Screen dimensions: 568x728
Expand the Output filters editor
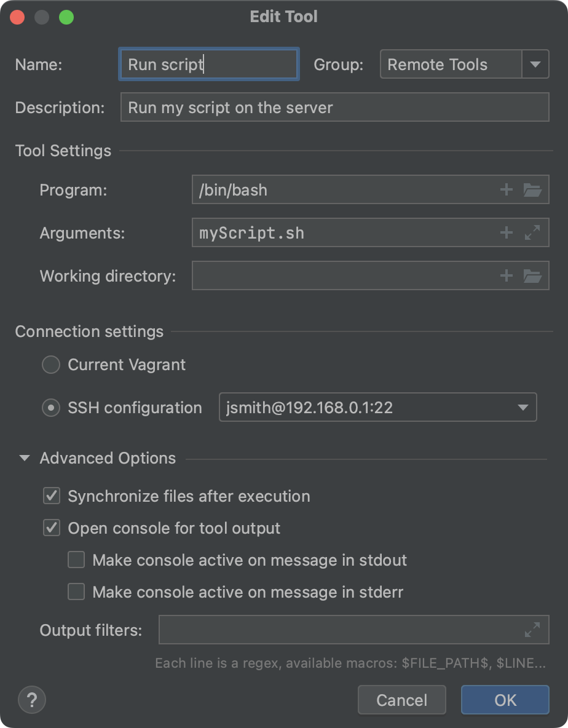(x=532, y=630)
